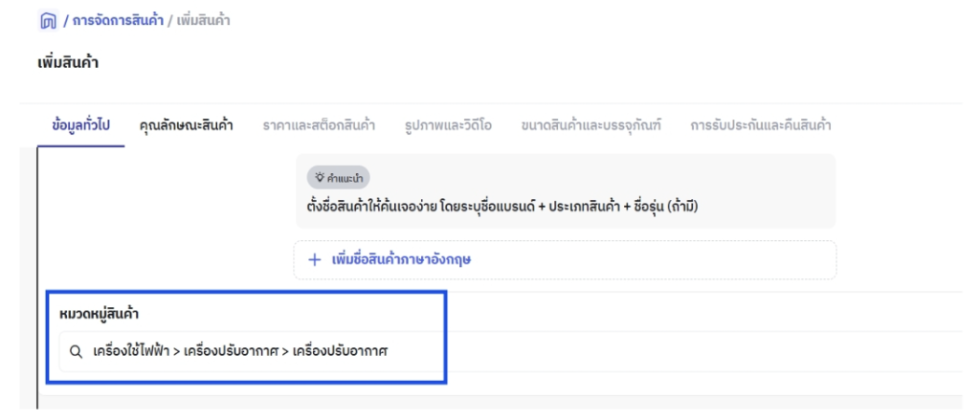Image resolution: width=980 pixels, height=420 pixels.
Task: Click the magnifier icon in category field
Action: (x=76, y=352)
